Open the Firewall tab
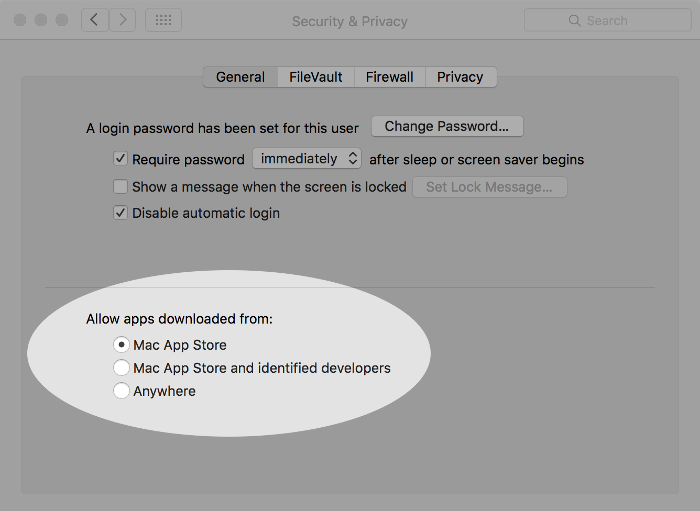This screenshot has height=511, width=700. point(390,77)
